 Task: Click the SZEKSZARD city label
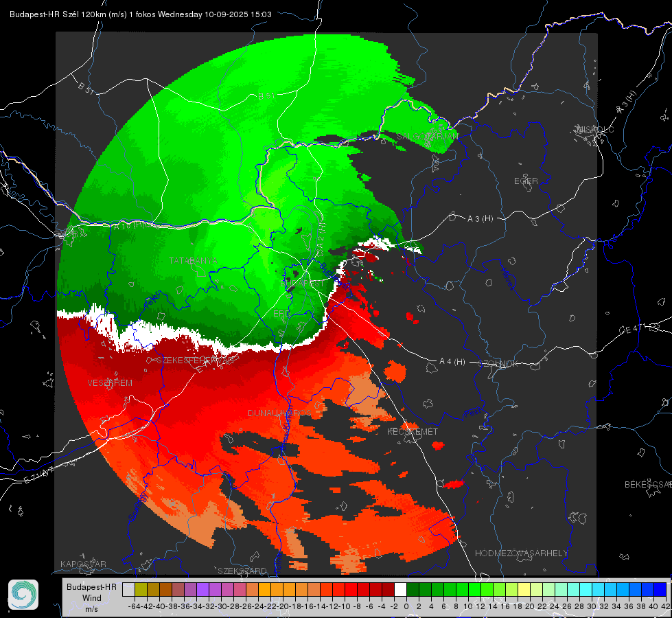coord(242,571)
